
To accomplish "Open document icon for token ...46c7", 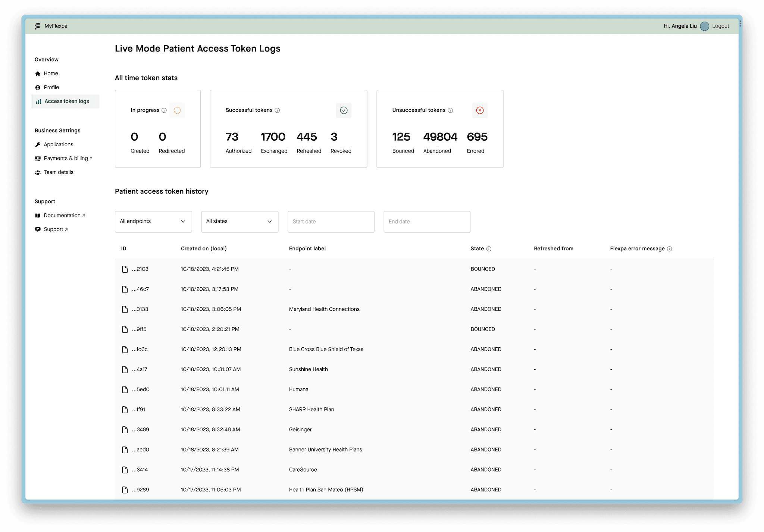I will point(125,289).
